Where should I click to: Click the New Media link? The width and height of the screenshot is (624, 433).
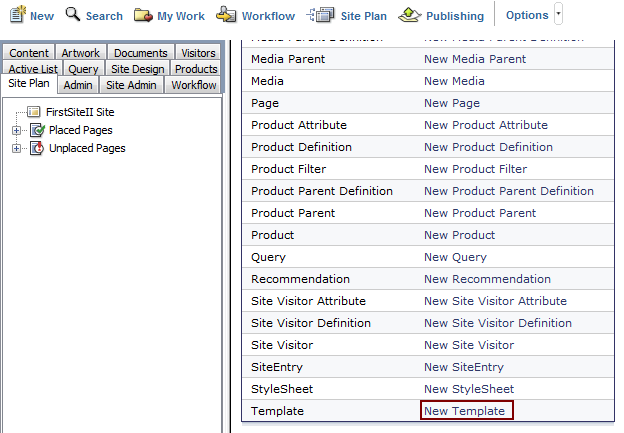tap(454, 81)
